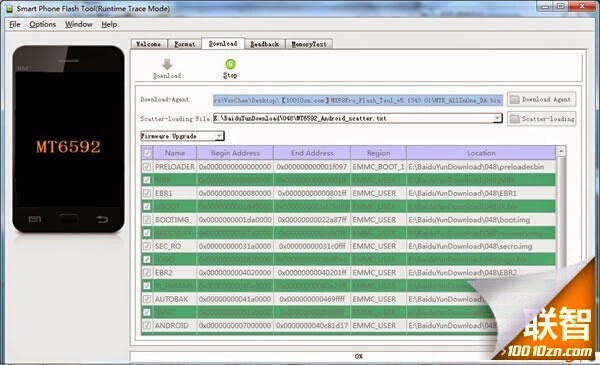Click the Region column header
The width and height of the screenshot is (600, 365).
point(378,153)
